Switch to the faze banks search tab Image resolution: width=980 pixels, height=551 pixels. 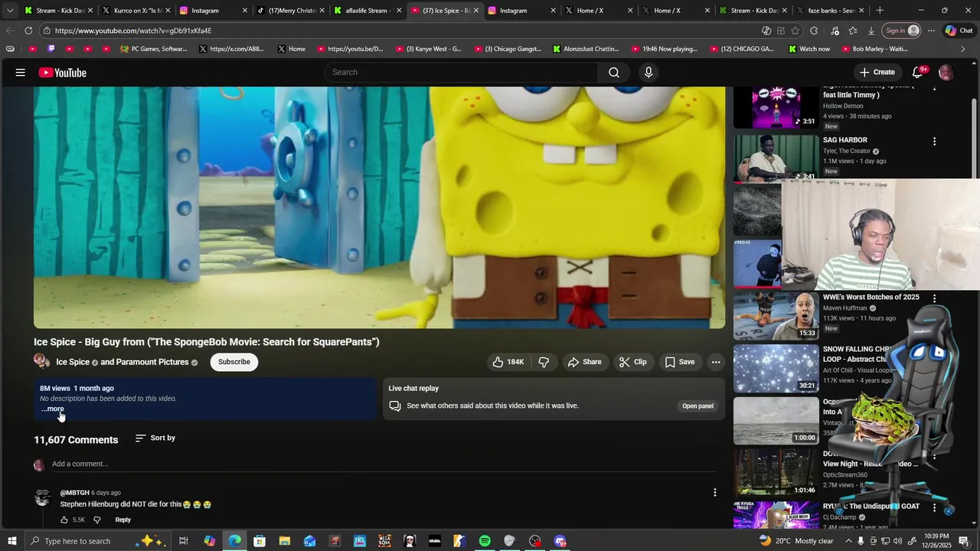tap(830, 11)
